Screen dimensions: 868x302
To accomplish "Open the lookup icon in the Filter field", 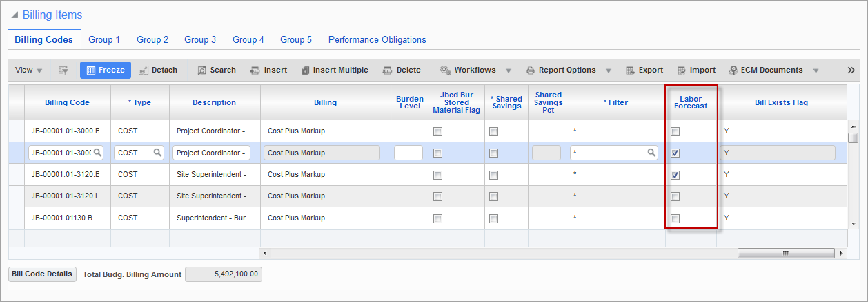I will pos(651,153).
